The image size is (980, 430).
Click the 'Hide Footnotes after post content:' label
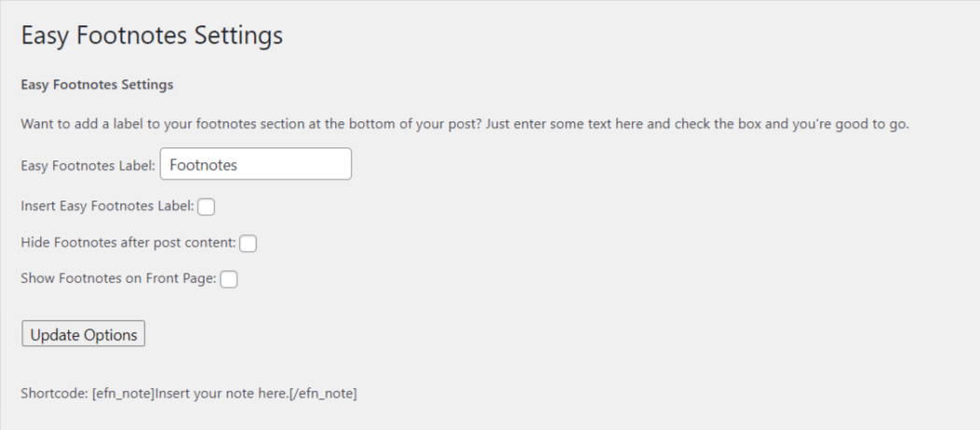click(128, 243)
